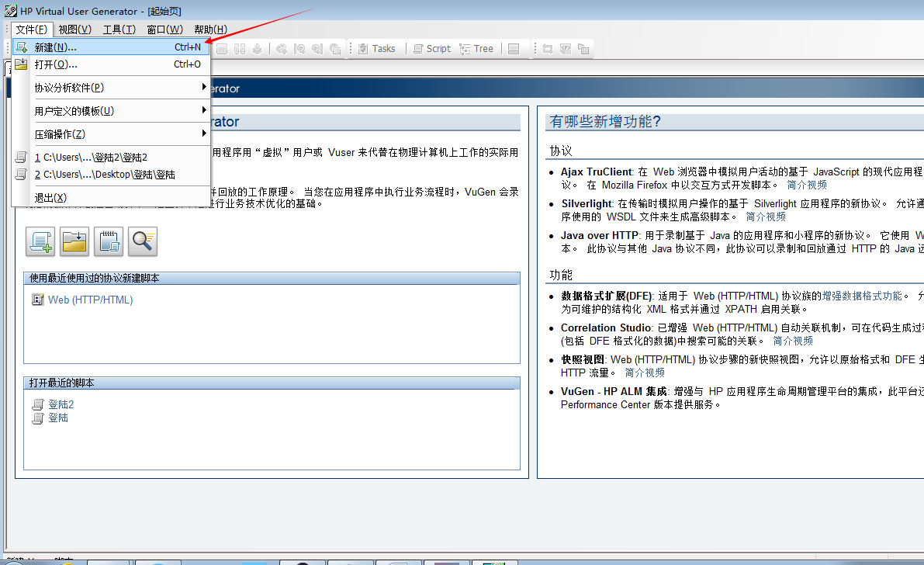924x565 pixels.
Task: Click the open script folder button
Action: click(74, 241)
